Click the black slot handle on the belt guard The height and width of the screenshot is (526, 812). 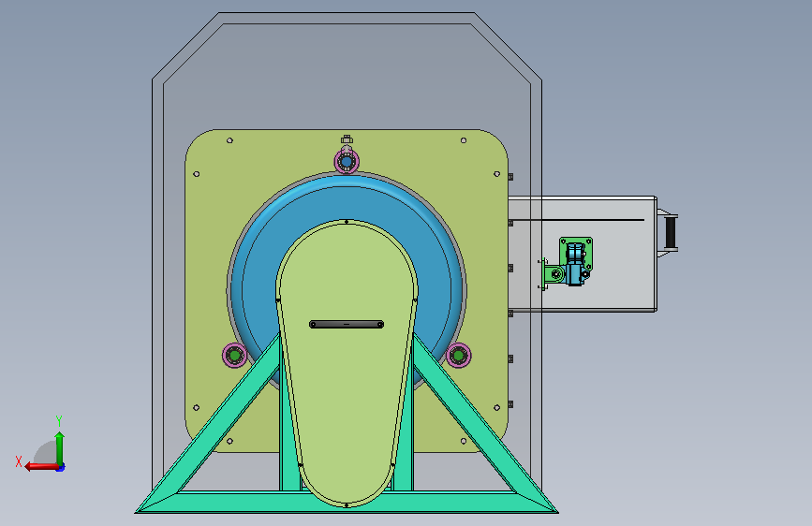[347, 325]
